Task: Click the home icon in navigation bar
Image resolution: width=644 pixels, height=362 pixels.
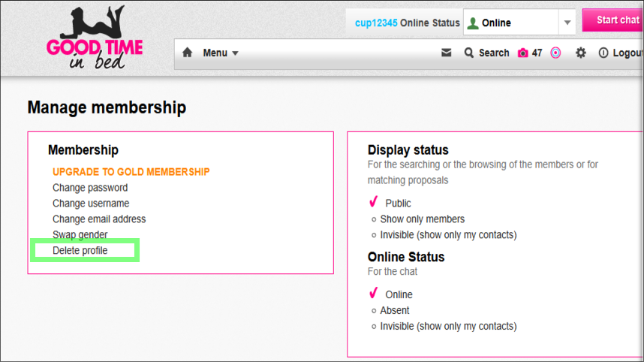Action: pos(188,53)
